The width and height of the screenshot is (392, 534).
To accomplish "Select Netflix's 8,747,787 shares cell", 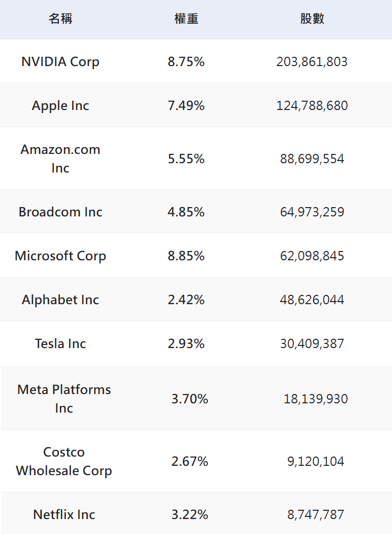I will coord(316,514).
